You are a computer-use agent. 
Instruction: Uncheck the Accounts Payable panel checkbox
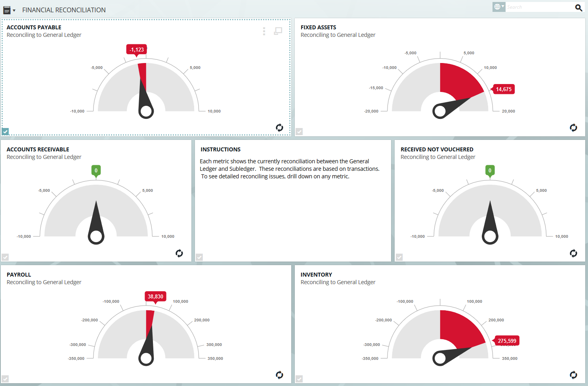pos(5,132)
